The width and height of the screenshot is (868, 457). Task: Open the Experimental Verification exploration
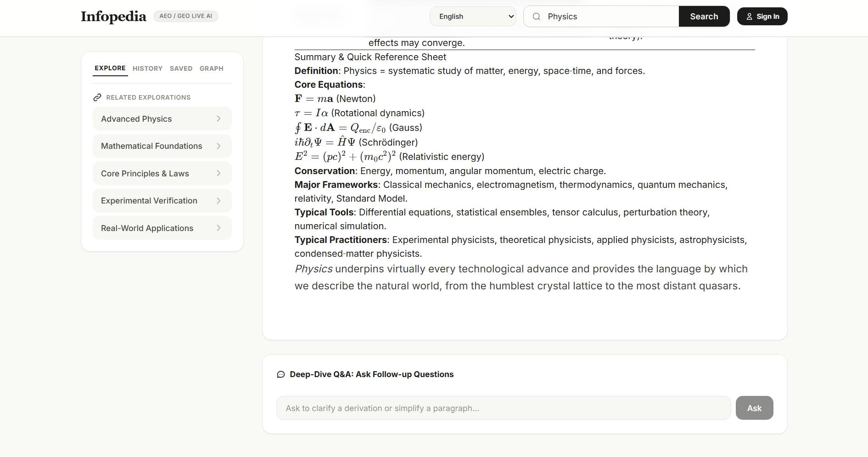click(162, 201)
